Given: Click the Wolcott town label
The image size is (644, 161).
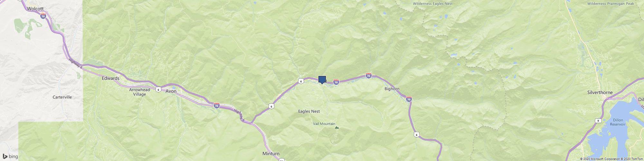Looking at the screenshot, I should (x=35, y=9).
